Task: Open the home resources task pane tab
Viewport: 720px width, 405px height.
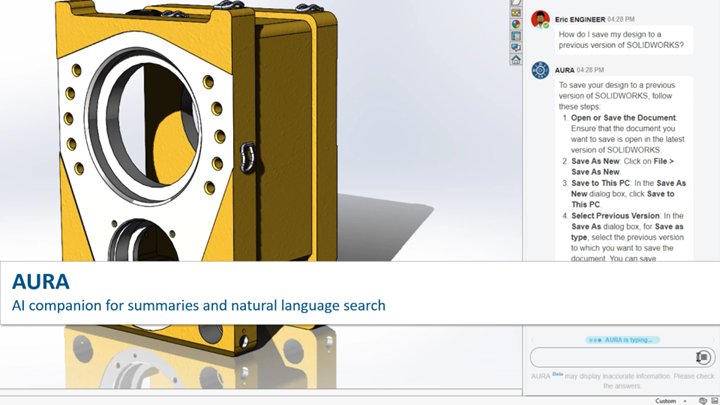Action: 516,60
